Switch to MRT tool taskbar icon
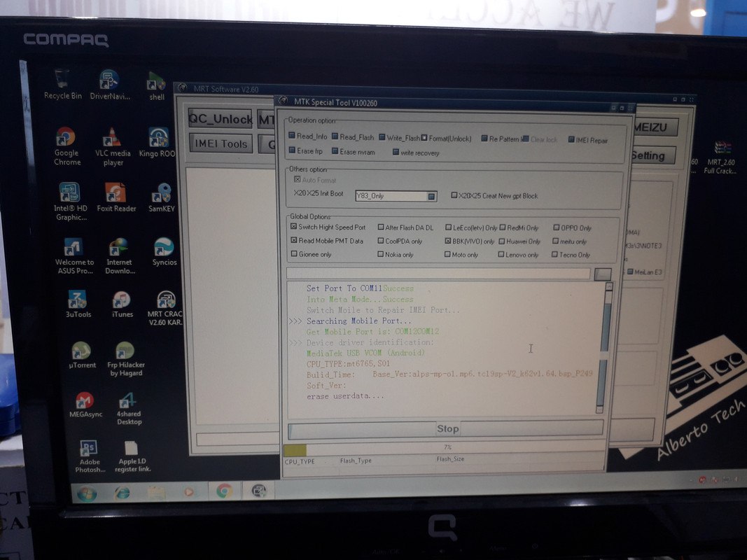The height and width of the screenshot is (560, 747). click(259, 490)
